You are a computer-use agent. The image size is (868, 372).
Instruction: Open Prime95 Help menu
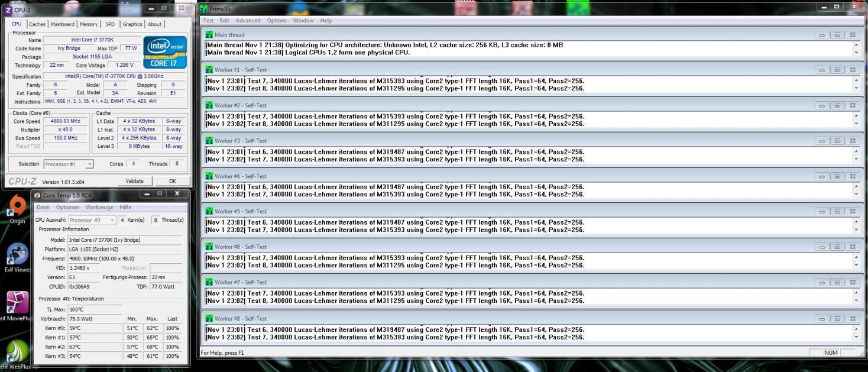(x=326, y=21)
